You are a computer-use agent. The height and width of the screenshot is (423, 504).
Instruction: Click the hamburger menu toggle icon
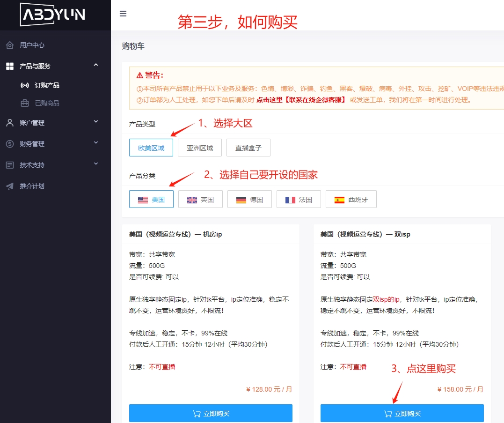(123, 14)
